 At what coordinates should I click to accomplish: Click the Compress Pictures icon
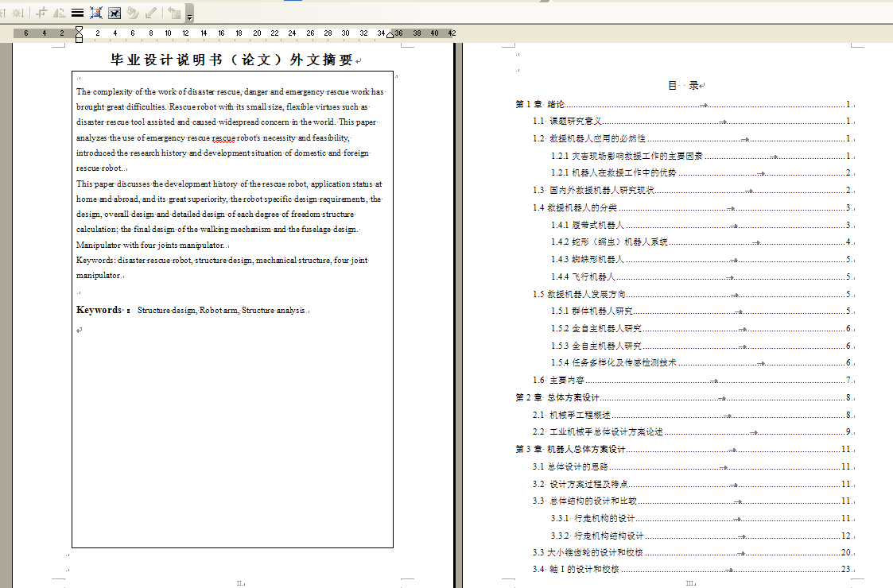(96, 13)
